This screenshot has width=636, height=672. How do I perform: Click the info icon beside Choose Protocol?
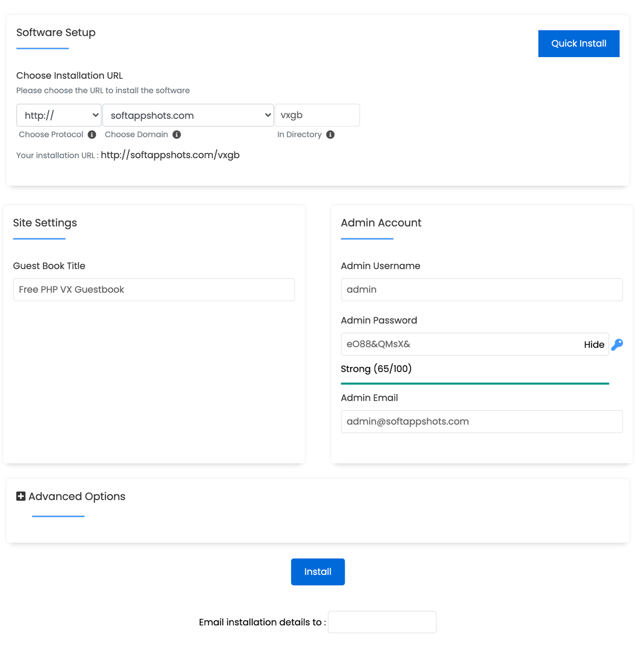click(x=92, y=134)
